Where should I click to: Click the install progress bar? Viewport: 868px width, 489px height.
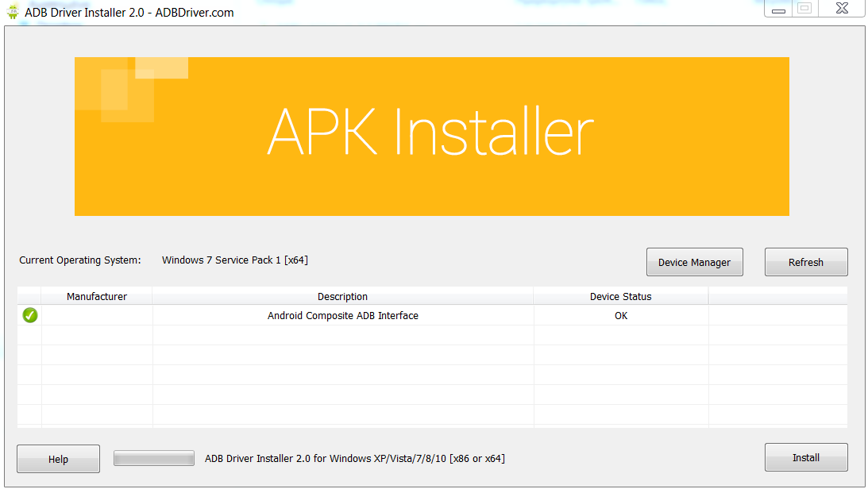[154, 458]
